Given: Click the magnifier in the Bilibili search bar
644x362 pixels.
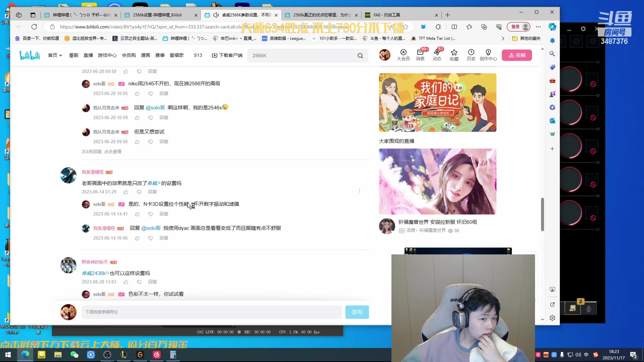Looking at the screenshot, I should tap(360, 55).
